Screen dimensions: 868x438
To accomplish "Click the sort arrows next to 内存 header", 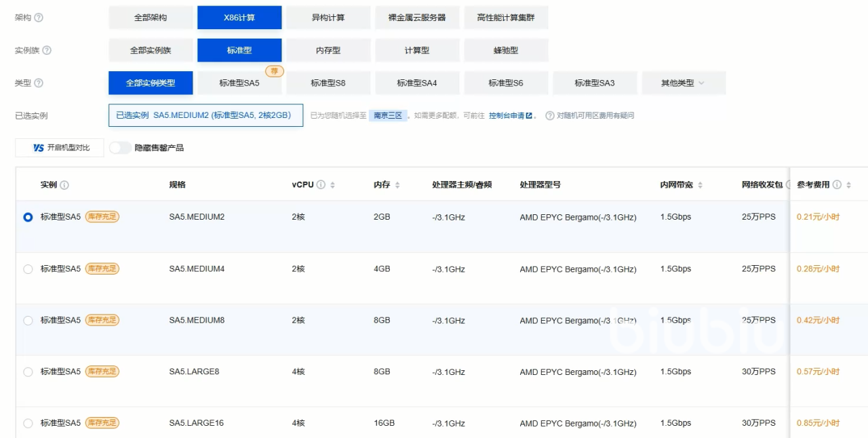I will [x=397, y=185].
